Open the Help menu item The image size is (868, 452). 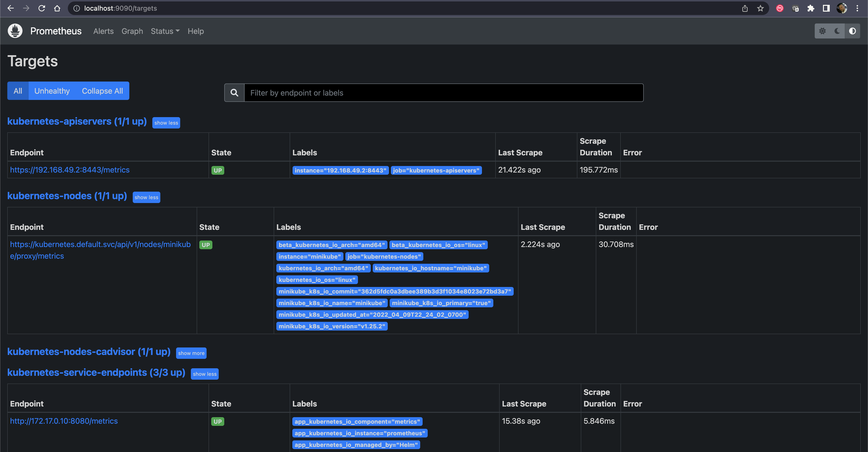[x=195, y=31]
